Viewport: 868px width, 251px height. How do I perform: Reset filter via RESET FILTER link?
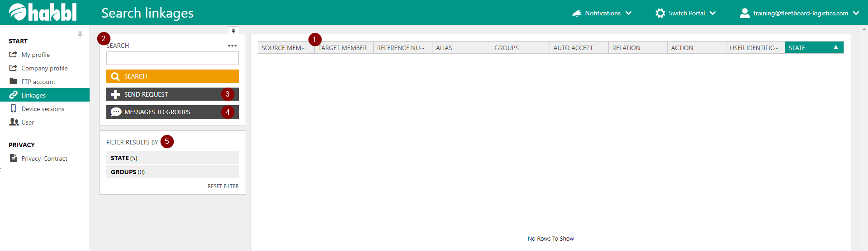point(223,186)
